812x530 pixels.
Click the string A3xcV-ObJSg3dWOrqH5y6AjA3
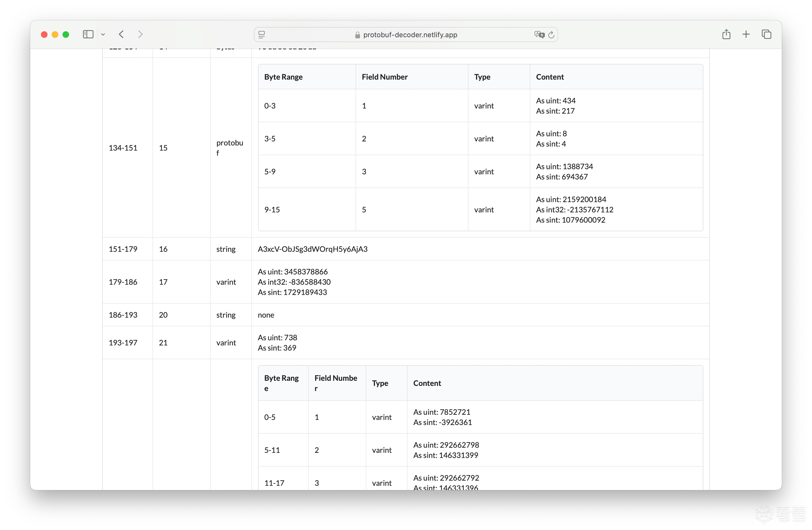[x=312, y=249]
